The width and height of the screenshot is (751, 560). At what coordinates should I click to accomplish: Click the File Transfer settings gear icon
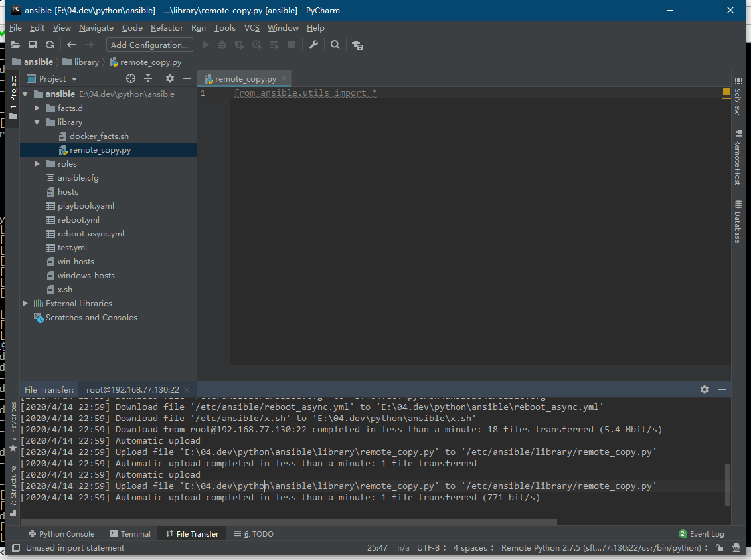click(704, 389)
